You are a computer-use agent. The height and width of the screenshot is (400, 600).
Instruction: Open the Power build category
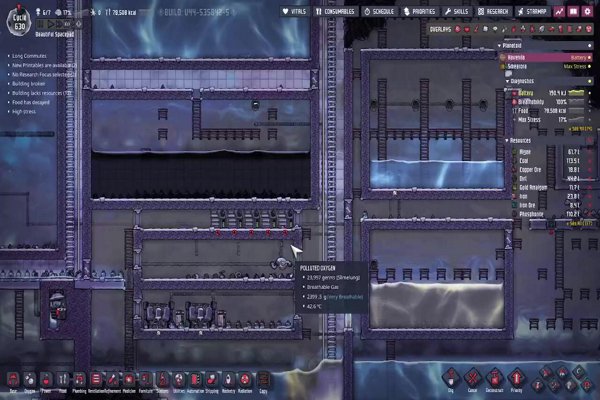click(46, 380)
